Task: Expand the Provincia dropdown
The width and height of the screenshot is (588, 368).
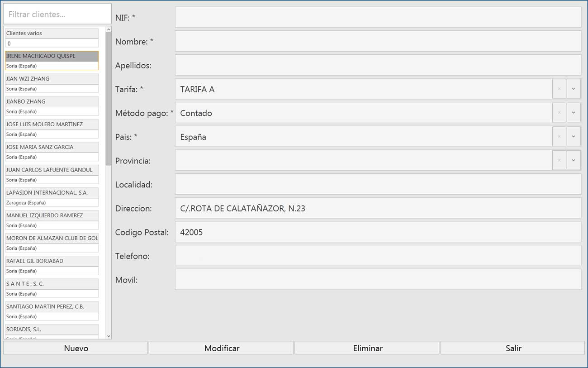Action: (574, 161)
